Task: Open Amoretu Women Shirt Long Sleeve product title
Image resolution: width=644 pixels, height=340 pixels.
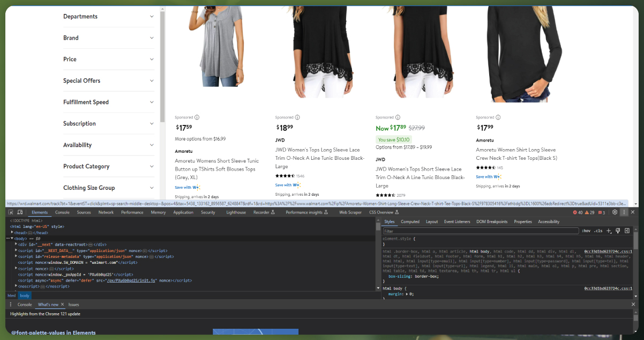Action: [516, 154]
